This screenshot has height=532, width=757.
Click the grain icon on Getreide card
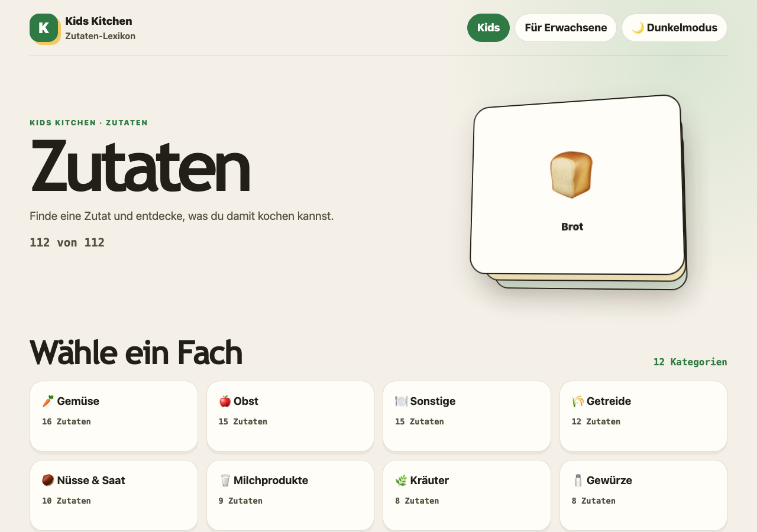[578, 401]
